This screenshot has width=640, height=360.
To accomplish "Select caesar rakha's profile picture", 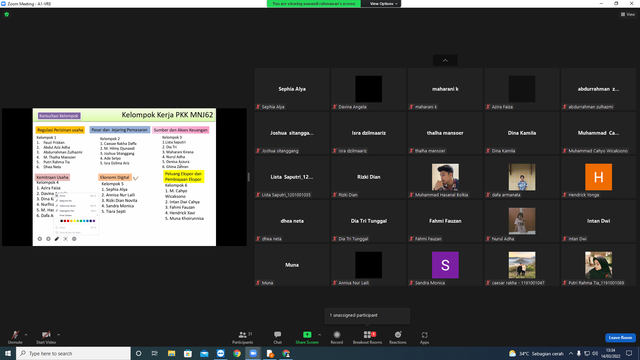I will (x=522, y=265).
